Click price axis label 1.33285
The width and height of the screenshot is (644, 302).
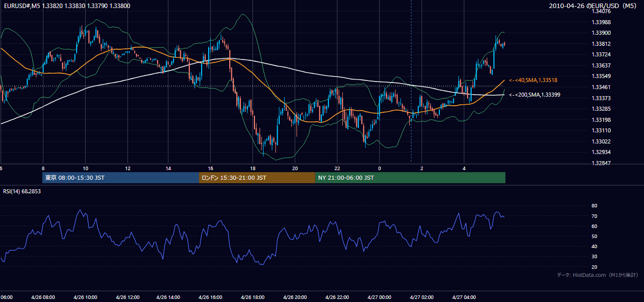tap(602, 109)
